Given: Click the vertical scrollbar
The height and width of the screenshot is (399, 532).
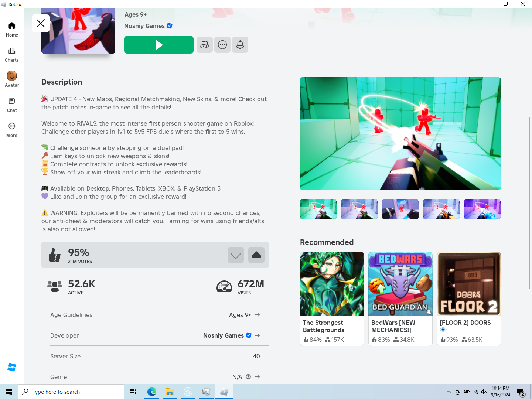Looking at the screenshot, I should (530, 202).
